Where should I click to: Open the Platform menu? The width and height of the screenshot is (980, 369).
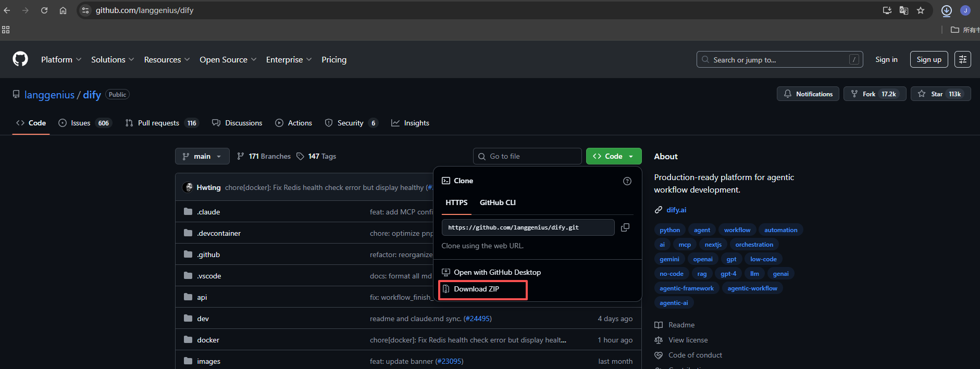[61, 59]
